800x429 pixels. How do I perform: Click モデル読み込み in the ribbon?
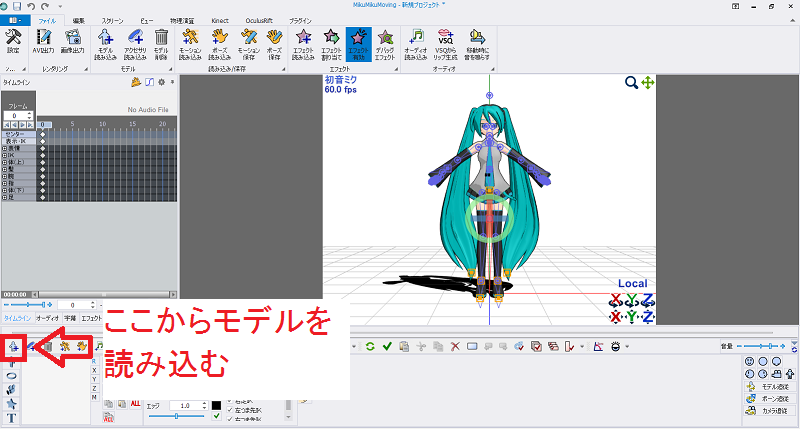coord(106,44)
